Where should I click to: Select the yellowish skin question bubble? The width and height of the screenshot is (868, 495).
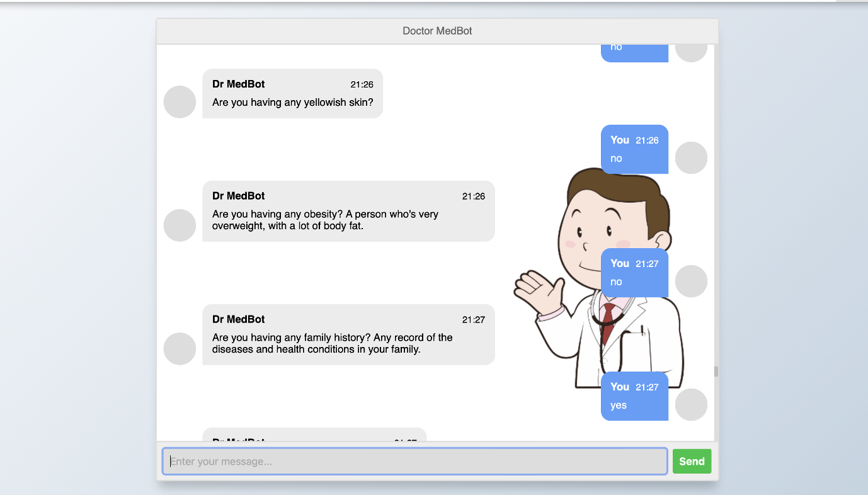292,93
